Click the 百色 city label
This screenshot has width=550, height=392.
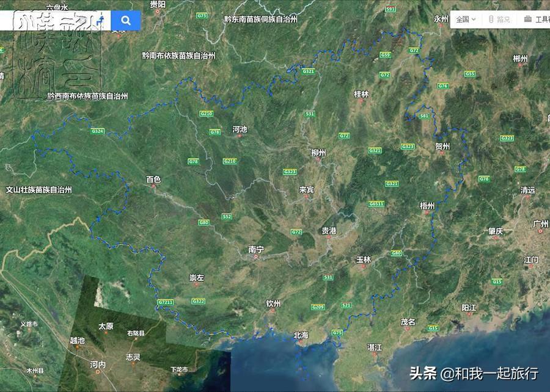click(x=153, y=180)
